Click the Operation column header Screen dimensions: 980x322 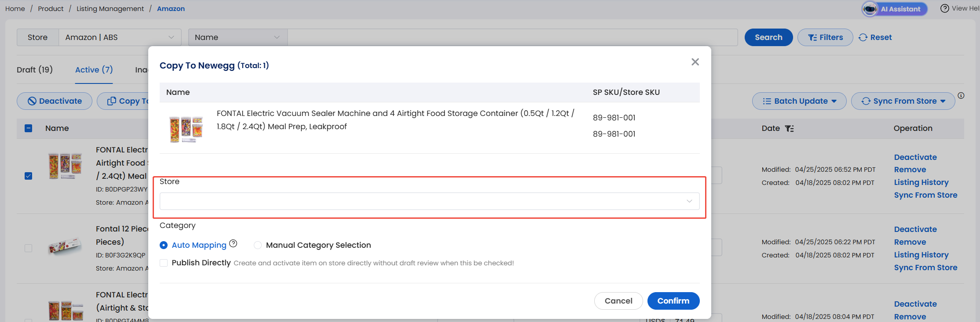[x=913, y=128]
